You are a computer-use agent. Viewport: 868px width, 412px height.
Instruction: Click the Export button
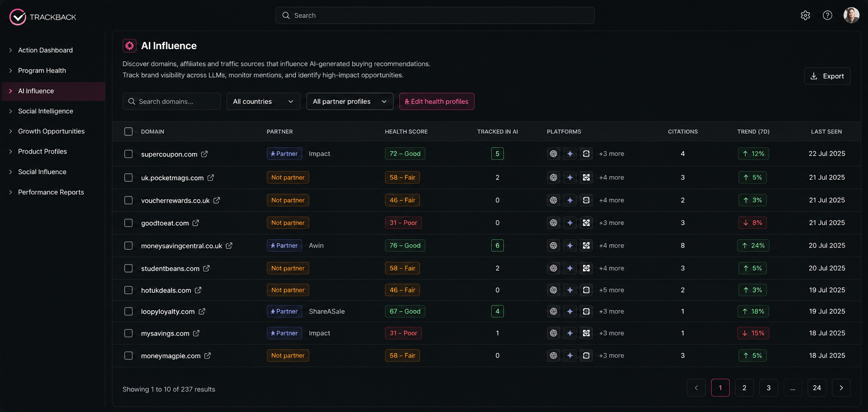827,76
